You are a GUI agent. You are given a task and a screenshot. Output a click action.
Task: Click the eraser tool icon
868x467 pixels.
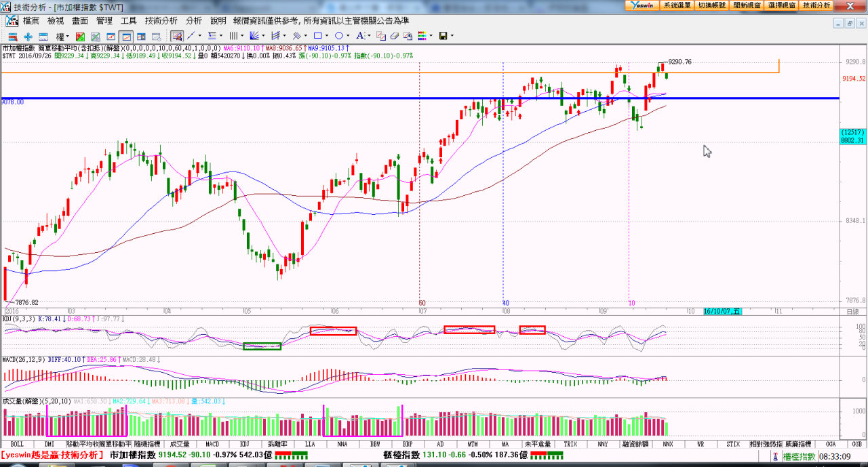394,36
